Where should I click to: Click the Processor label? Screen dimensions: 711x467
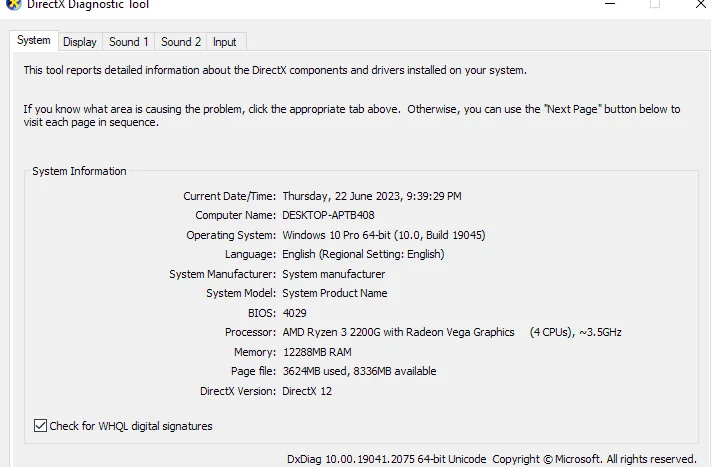[250, 332]
